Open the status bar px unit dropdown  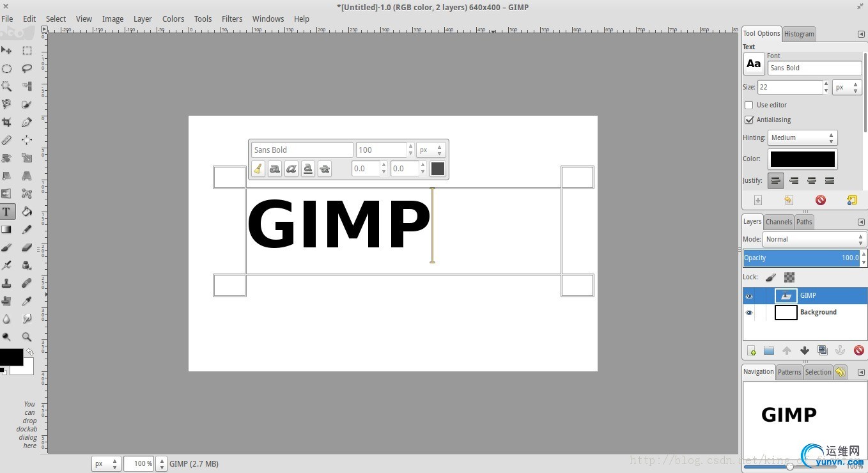[105, 463]
